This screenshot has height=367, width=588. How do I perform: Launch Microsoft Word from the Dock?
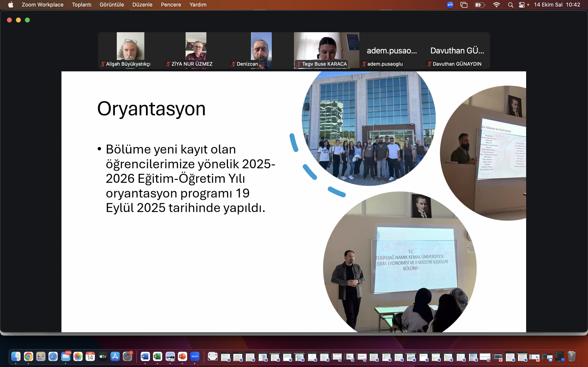pos(145,356)
